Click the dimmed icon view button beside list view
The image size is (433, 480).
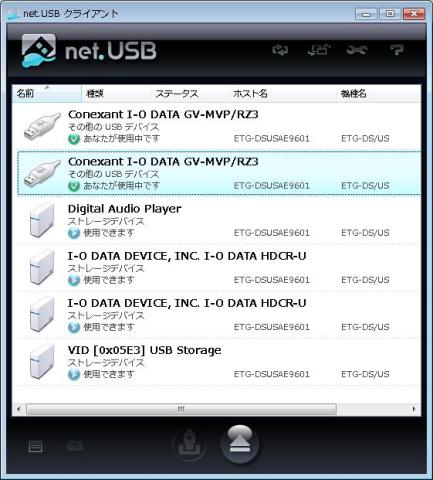[x=75, y=446]
